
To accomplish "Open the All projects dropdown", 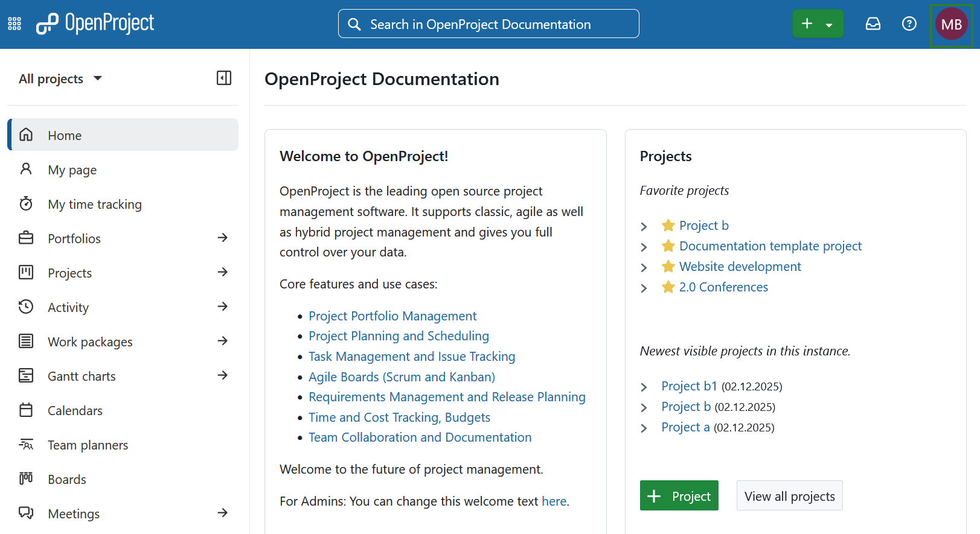I will [x=60, y=78].
